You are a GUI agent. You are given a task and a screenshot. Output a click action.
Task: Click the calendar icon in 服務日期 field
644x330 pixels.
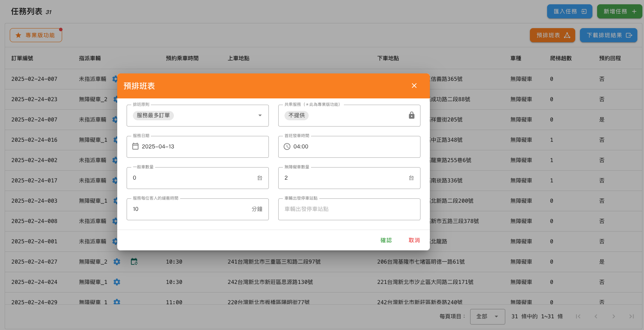pos(135,146)
